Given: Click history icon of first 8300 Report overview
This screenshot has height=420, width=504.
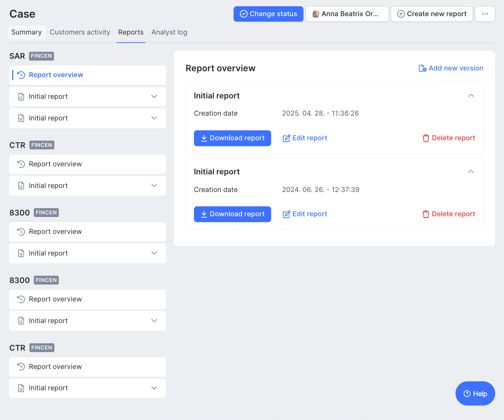Looking at the screenshot, I should pyautogui.click(x=21, y=232).
